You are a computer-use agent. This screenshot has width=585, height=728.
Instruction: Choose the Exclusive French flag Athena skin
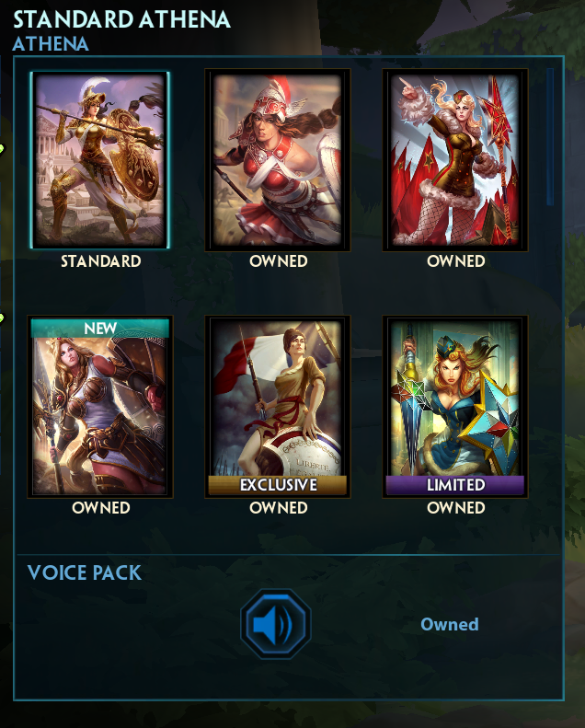(278, 407)
